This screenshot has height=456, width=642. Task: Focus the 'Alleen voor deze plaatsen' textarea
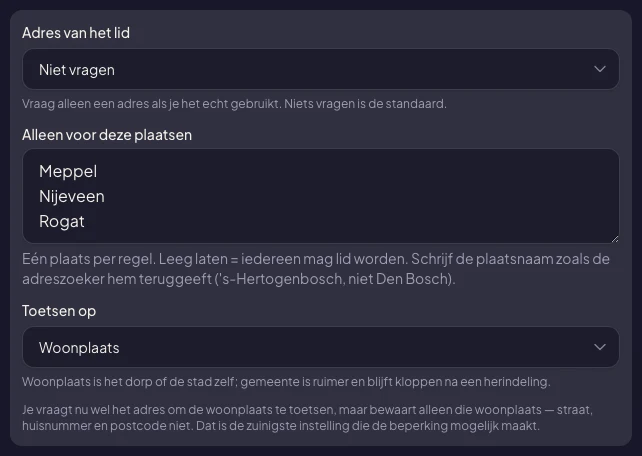(321, 196)
